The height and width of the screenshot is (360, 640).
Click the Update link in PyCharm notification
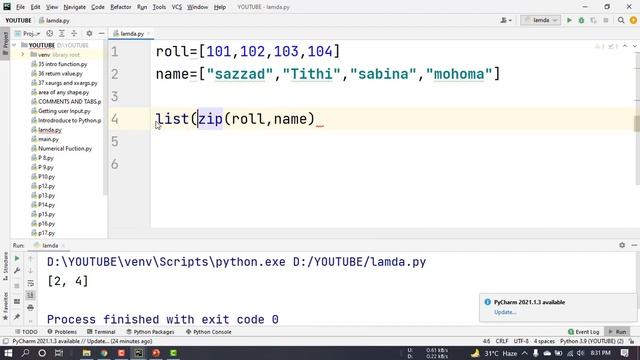505,312
